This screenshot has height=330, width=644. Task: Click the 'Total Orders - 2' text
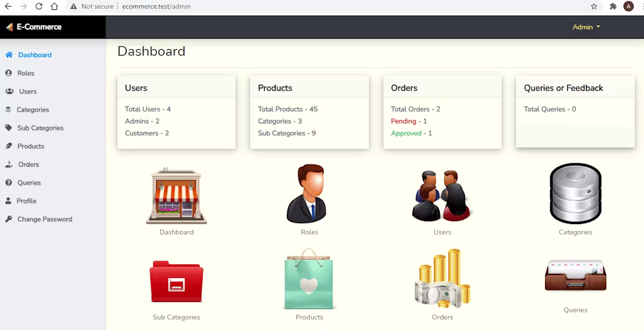416,109
